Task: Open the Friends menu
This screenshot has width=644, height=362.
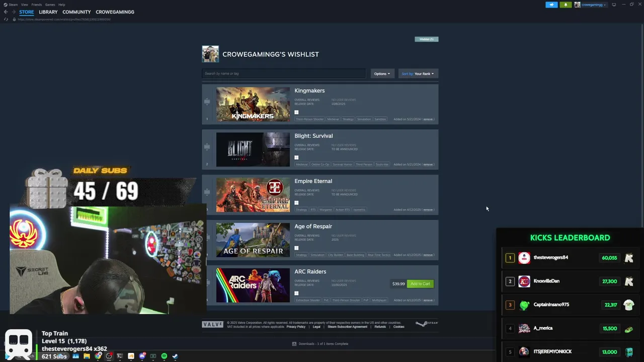Action: (x=37, y=5)
